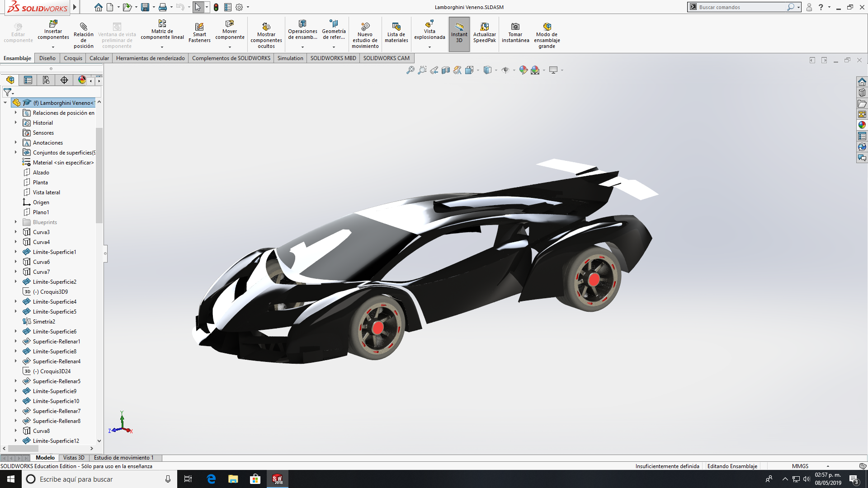
Task: Switch to Croquis tab
Action: (73, 58)
